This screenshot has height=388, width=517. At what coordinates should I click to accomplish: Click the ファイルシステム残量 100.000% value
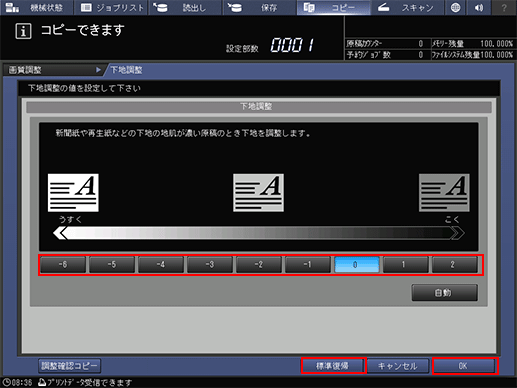[496, 55]
